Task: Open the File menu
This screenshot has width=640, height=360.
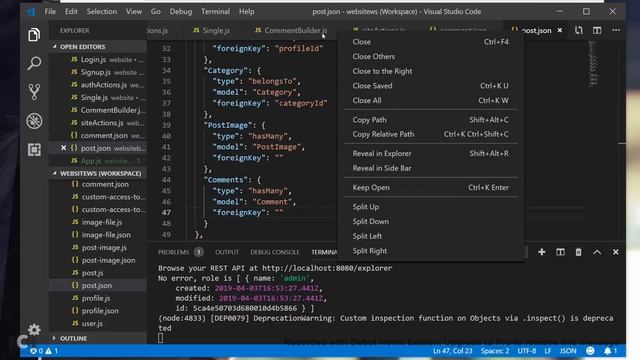Action: coord(50,11)
